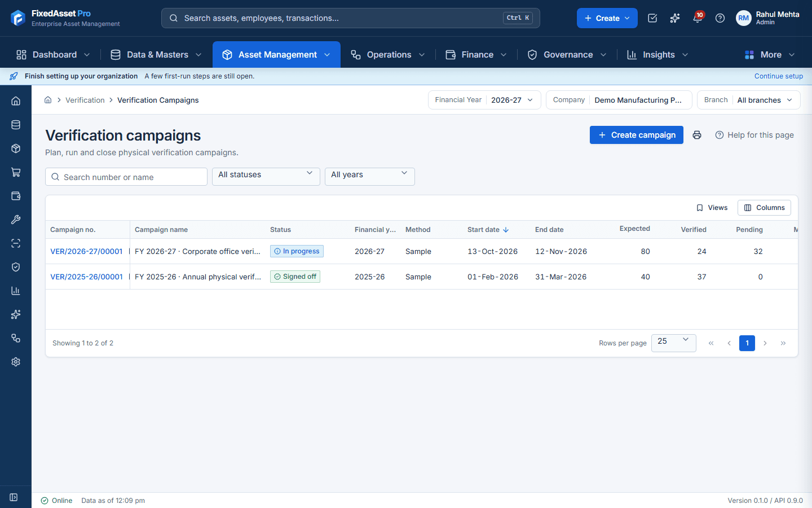This screenshot has height=508, width=812.
Task: Open the wallet icon in sidebar
Action: pos(16,196)
